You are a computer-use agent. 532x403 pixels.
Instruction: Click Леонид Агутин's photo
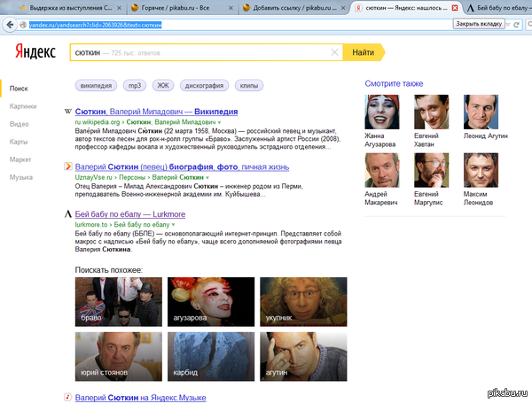481,112
